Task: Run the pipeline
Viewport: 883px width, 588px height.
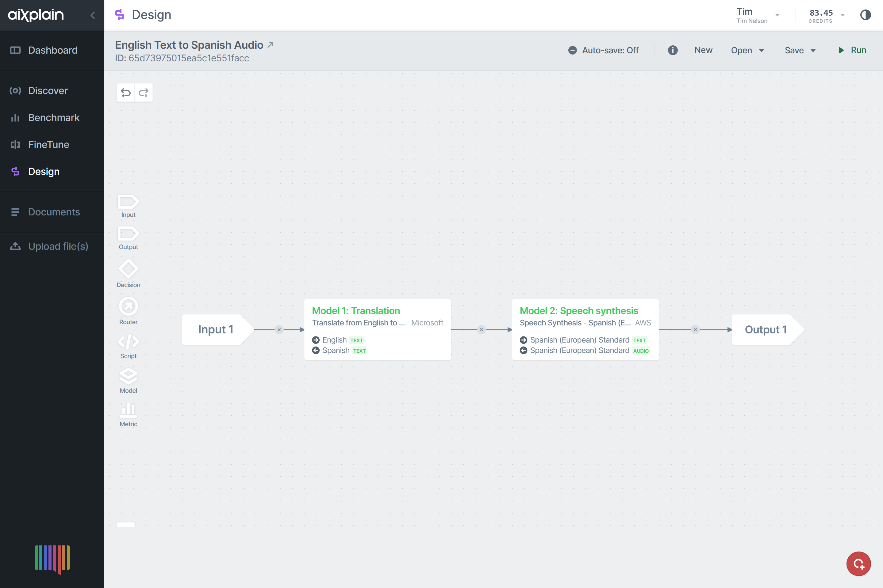Action: click(852, 50)
